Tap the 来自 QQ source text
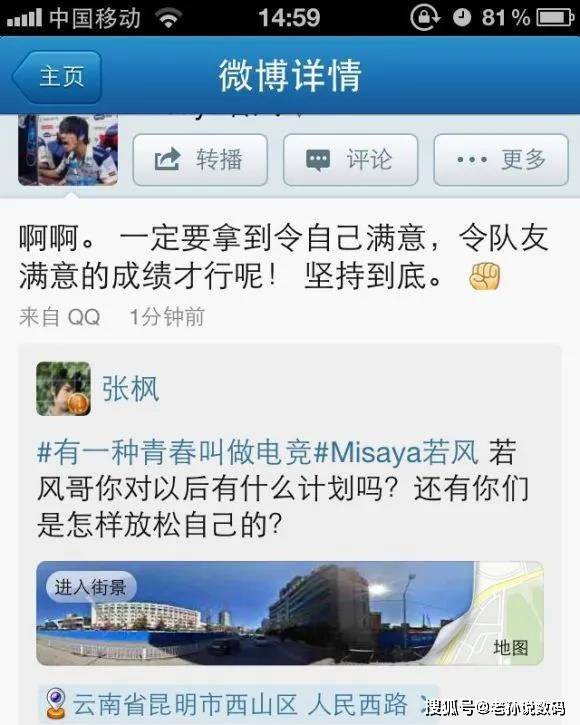Viewport: 580px width, 725px height. (60, 317)
